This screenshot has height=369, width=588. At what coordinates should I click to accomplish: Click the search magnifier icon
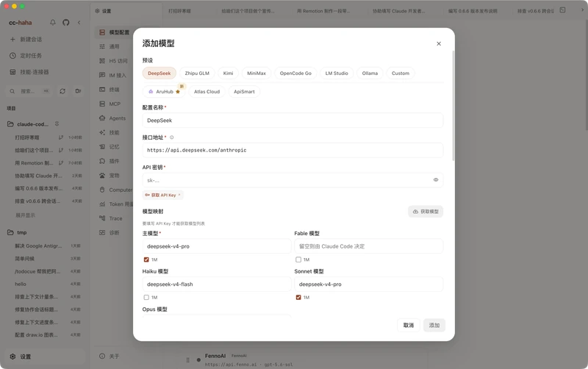coord(12,91)
